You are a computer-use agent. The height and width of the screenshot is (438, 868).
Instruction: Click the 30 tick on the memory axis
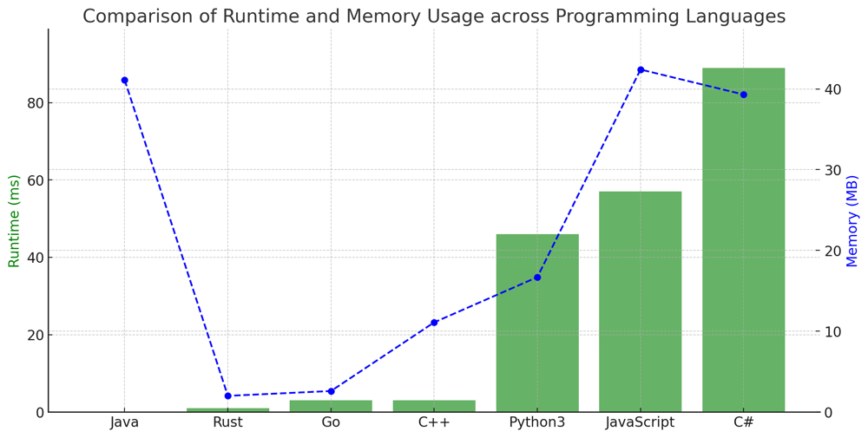click(x=834, y=170)
